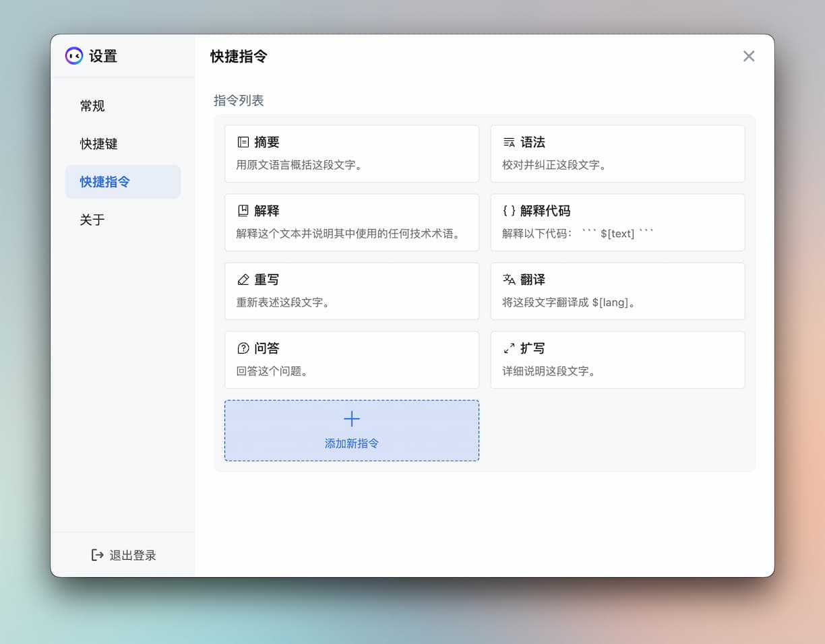Image resolution: width=825 pixels, height=644 pixels.
Task: Select the 扩写 command title
Action: [532, 348]
